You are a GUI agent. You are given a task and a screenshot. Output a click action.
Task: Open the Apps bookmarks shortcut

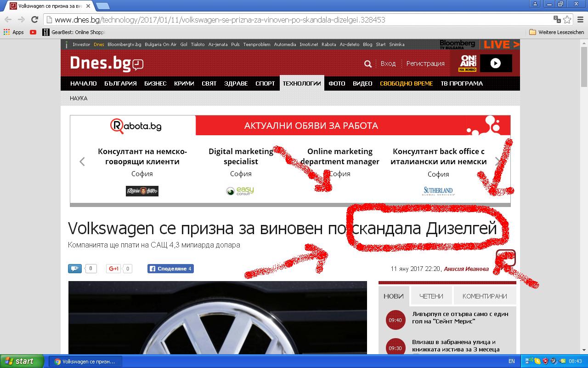click(x=14, y=32)
